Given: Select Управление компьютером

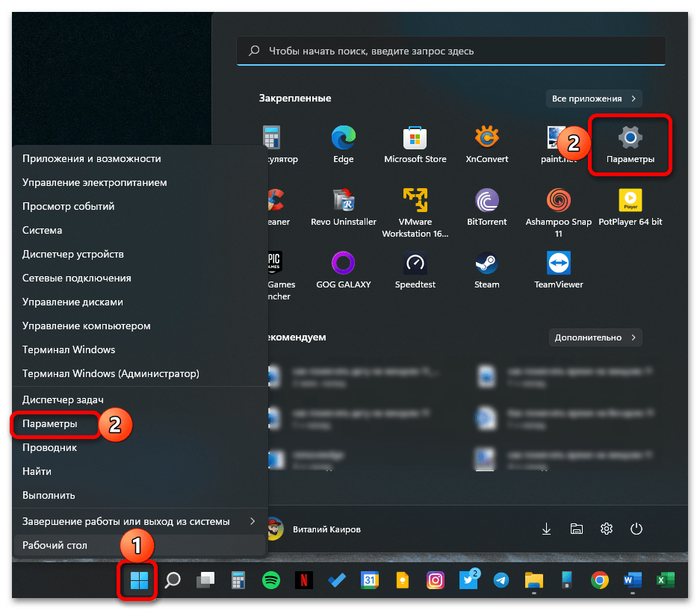Looking at the screenshot, I should click(140, 326).
